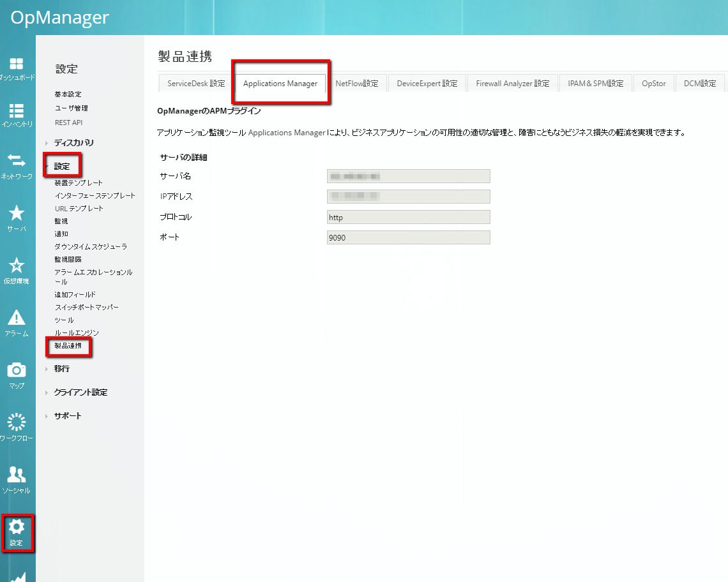Open インターフェーステンプレート link
Image resolution: width=728 pixels, height=582 pixels.
coord(95,196)
